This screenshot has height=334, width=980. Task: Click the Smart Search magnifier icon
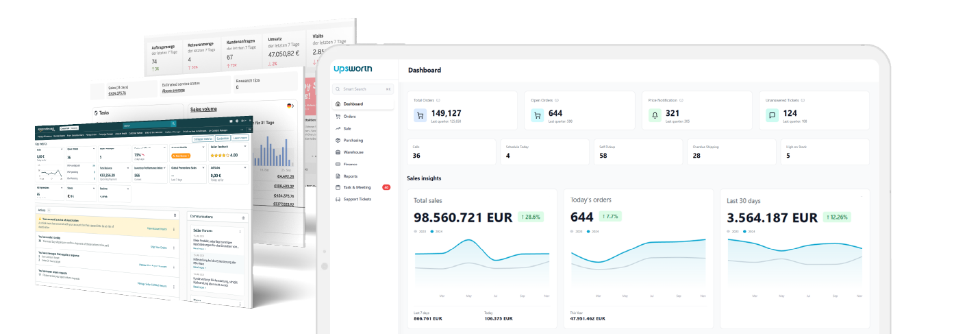[x=338, y=89]
